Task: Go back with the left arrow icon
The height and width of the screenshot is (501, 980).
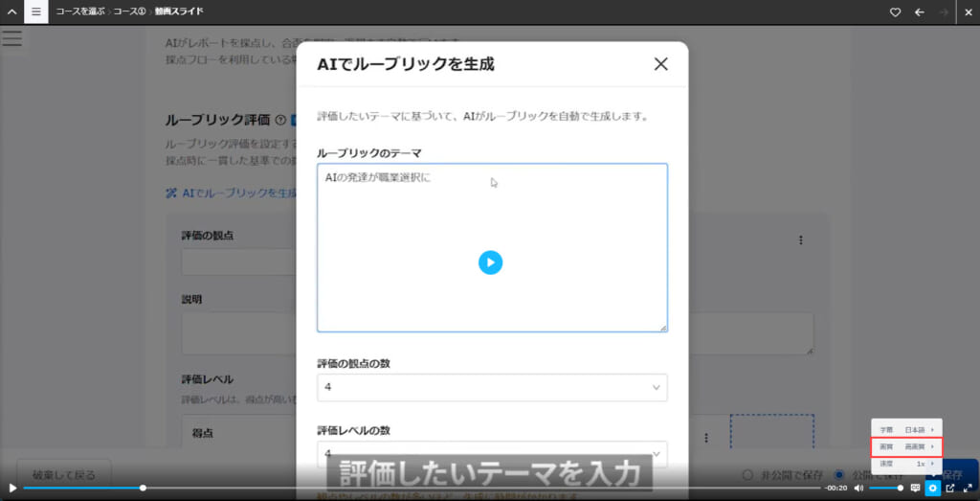Action: click(920, 12)
